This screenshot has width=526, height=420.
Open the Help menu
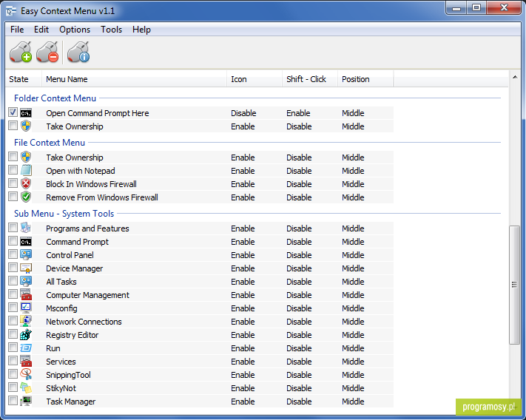click(x=141, y=30)
